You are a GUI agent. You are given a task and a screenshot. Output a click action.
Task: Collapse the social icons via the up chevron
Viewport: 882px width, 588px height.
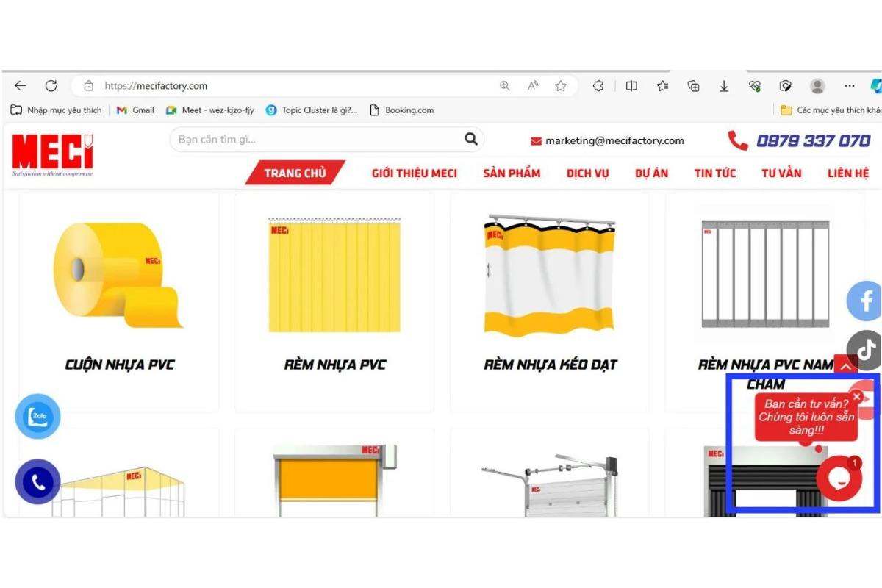[847, 366]
